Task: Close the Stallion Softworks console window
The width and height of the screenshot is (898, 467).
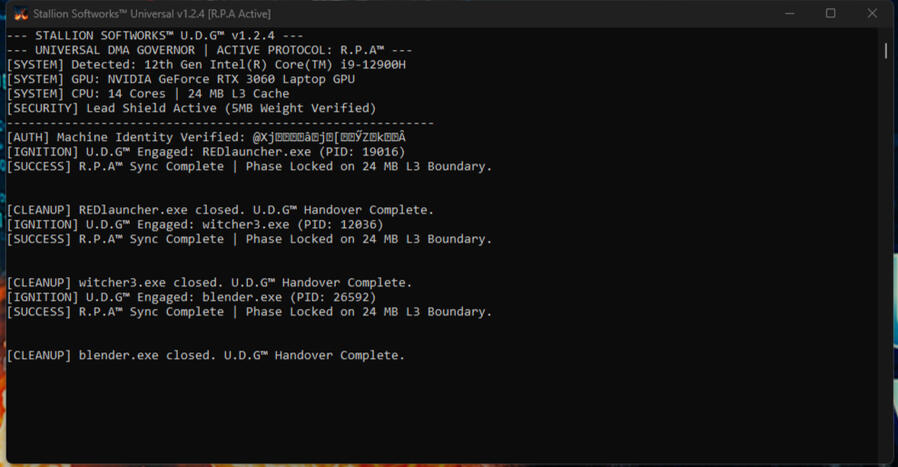Action: tap(872, 13)
